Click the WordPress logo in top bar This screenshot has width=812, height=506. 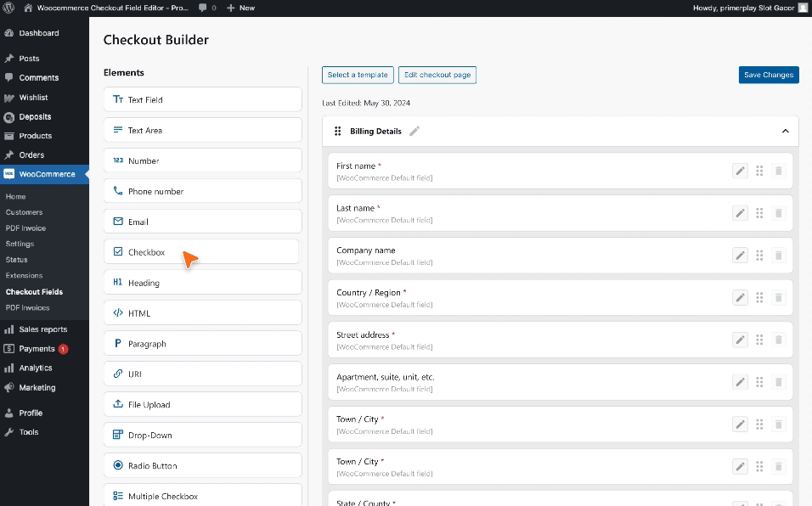tap(9, 8)
